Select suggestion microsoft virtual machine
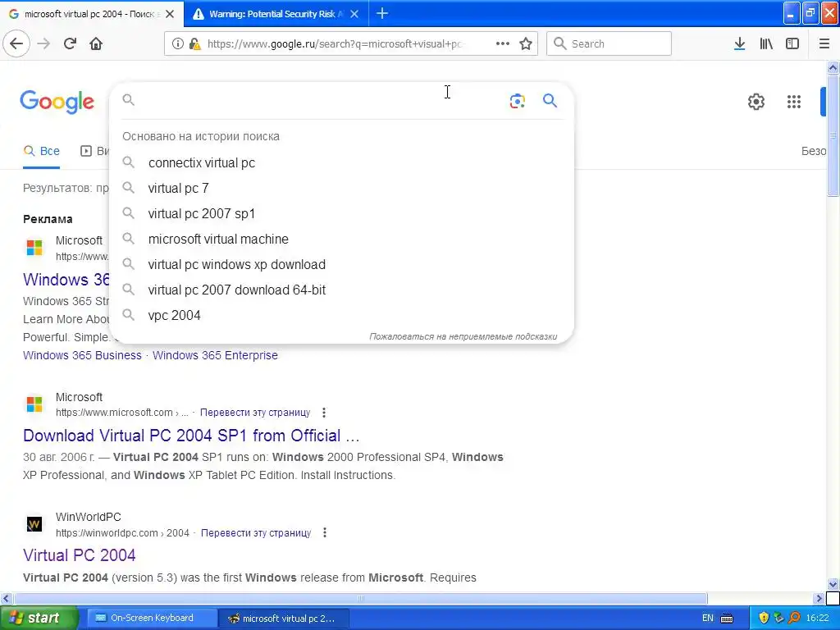The width and height of the screenshot is (840, 630). coord(341,239)
